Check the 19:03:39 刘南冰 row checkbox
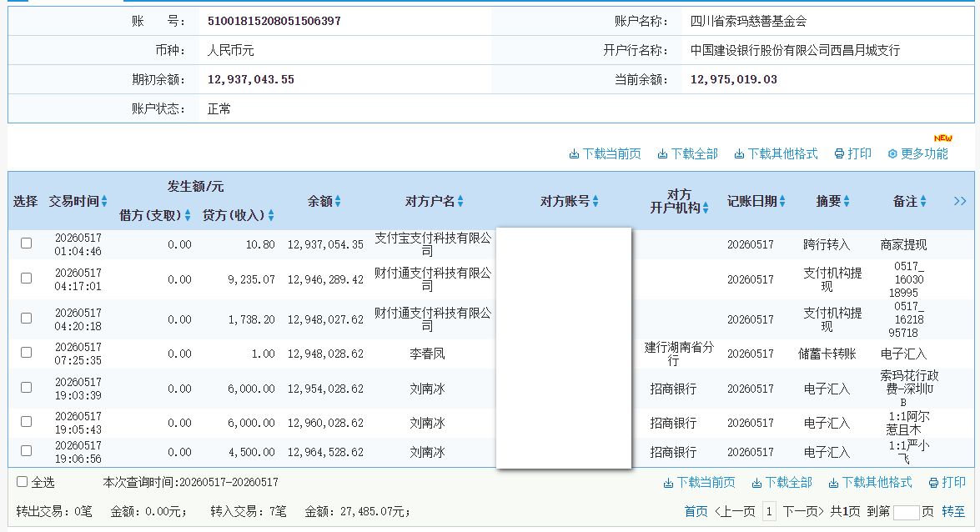 click(x=26, y=388)
